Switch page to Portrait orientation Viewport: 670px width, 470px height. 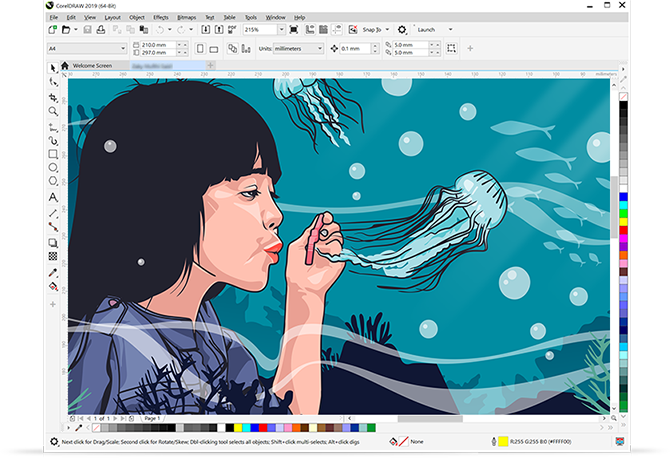pos(200,48)
